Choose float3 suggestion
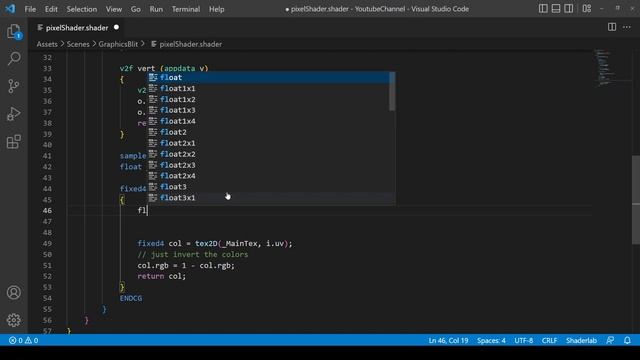Viewport: 640px width, 360px height. click(268, 187)
